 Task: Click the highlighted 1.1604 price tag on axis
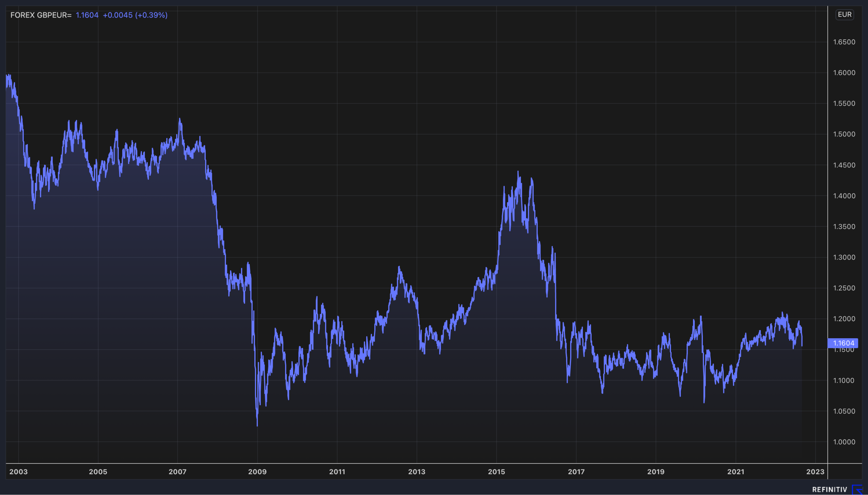(x=843, y=343)
